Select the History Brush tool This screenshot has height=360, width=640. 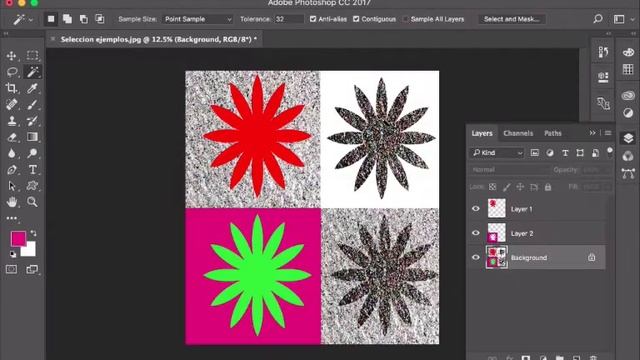pos(32,120)
